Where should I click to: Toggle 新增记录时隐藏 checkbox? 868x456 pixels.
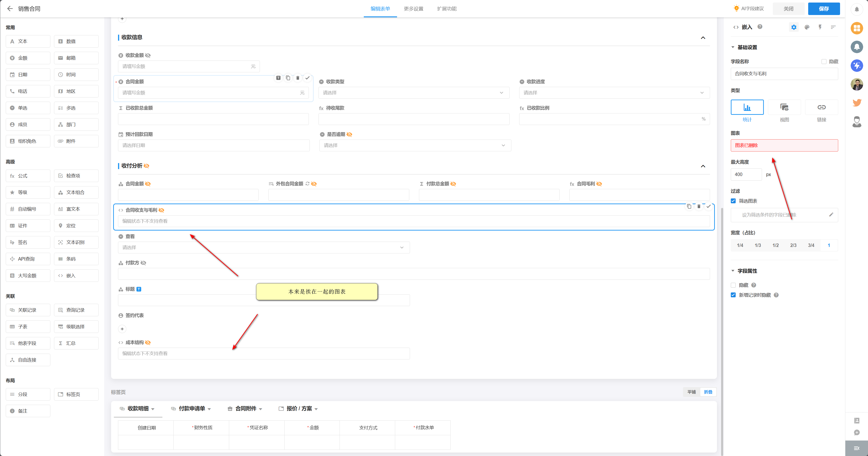[733, 295]
